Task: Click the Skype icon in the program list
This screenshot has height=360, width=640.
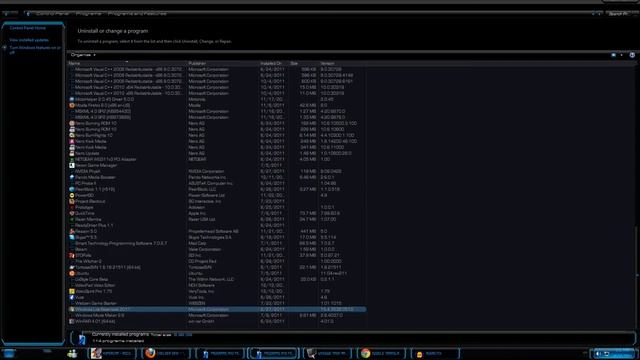Action: (x=72, y=237)
